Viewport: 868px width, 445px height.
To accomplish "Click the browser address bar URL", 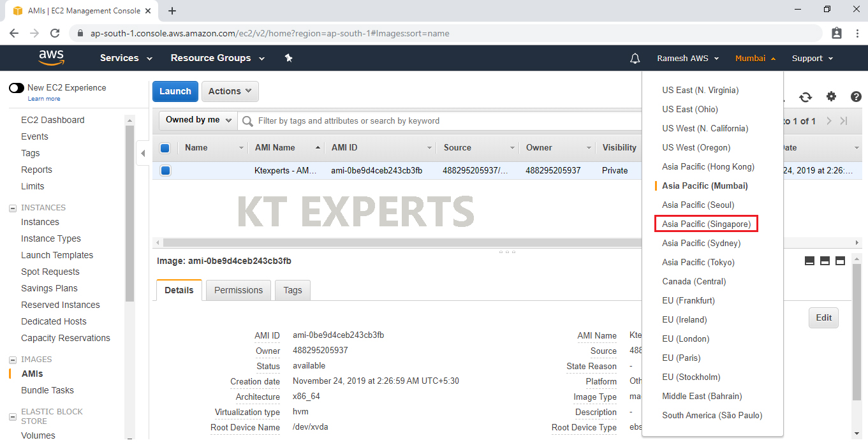I will pos(270,33).
